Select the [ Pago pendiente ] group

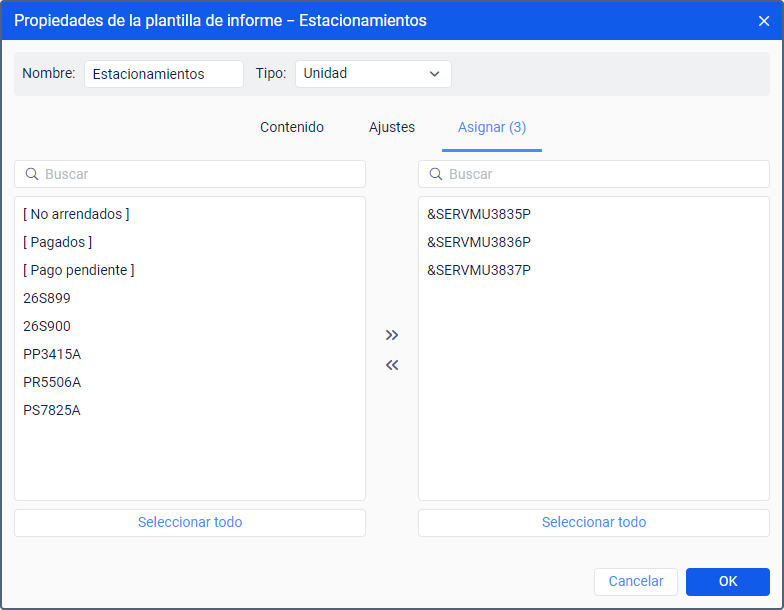[78, 270]
